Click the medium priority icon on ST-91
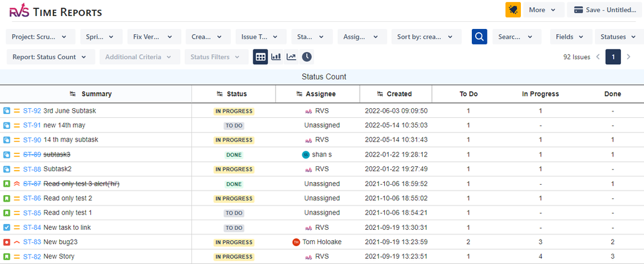The width and height of the screenshot is (644, 264). 17,126
